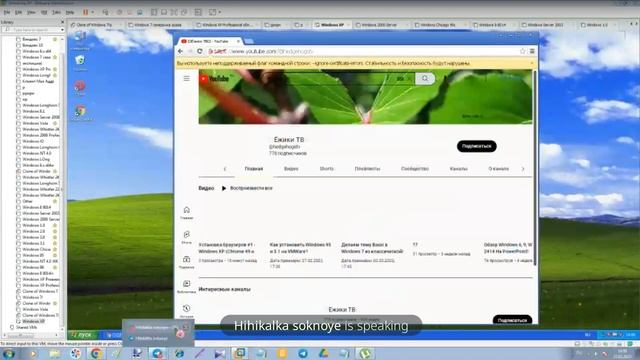Click the left chevron before channel tabs

[224, 169]
